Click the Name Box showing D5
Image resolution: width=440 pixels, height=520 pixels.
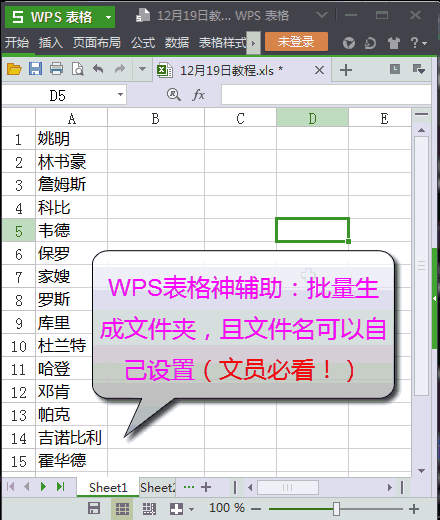coord(58,95)
